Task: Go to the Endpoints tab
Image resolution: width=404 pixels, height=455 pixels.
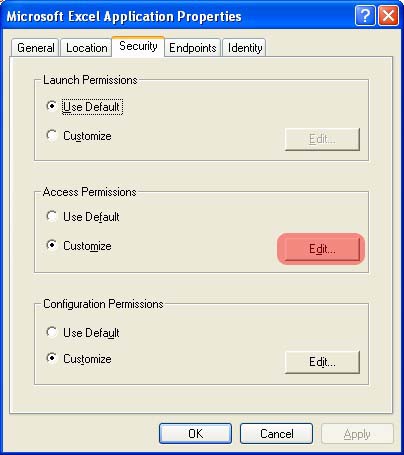Action: click(x=193, y=48)
